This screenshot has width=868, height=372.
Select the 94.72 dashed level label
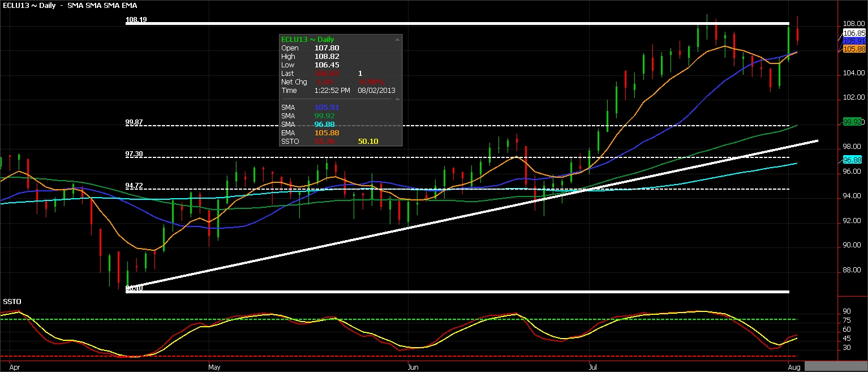point(134,186)
